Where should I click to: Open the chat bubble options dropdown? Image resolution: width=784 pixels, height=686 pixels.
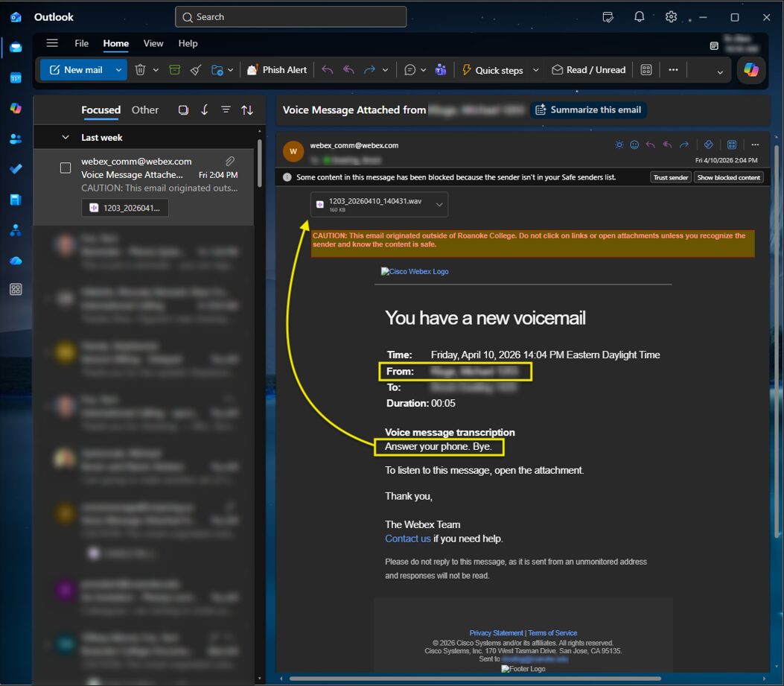click(x=423, y=70)
